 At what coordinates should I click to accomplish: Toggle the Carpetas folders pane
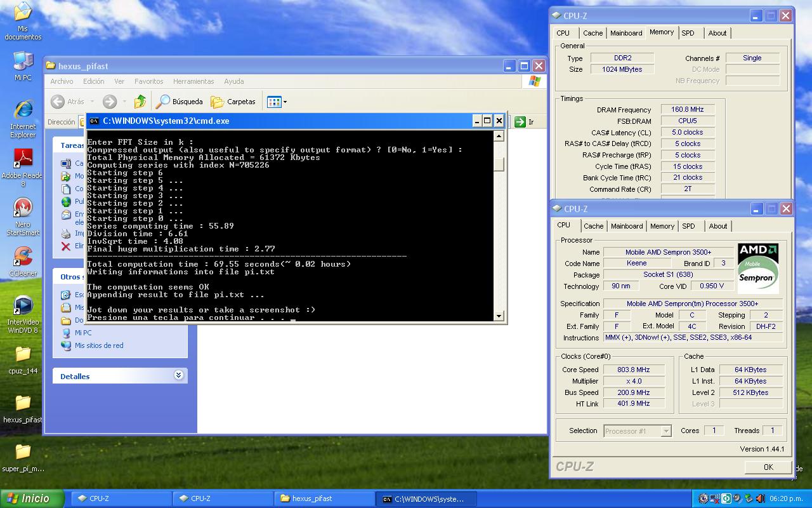coord(233,102)
